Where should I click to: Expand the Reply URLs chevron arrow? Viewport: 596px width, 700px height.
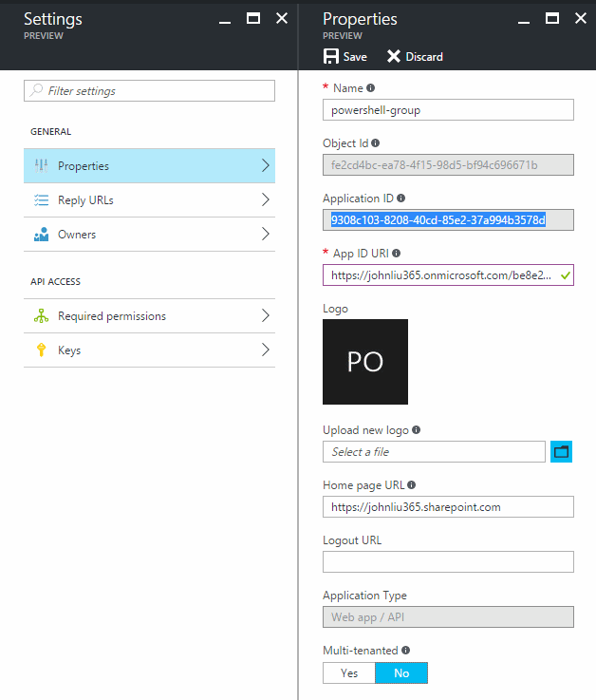[x=265, y=200]
